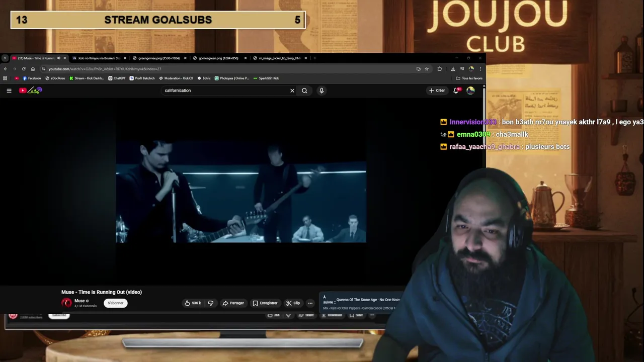The width and height of the screenshot is (644, 362).
Task: Open Photopea Online bookmark
Action: tap(232, 78)
